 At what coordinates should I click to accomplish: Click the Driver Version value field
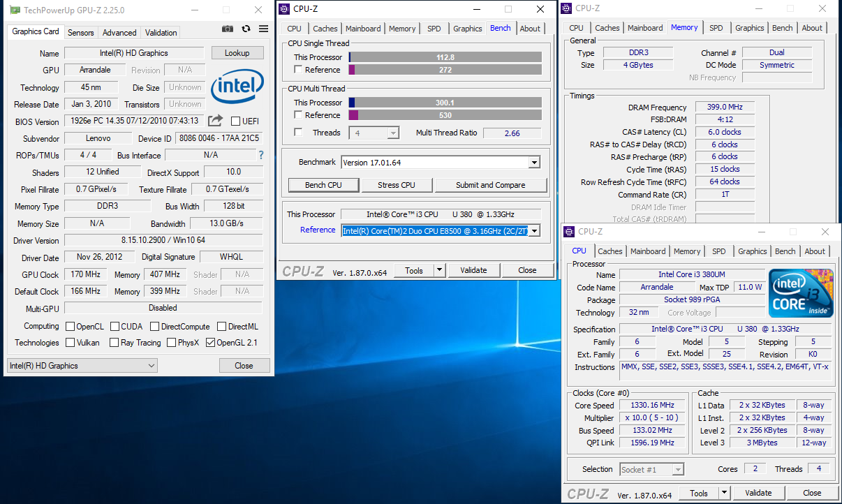tap(163, 240)
